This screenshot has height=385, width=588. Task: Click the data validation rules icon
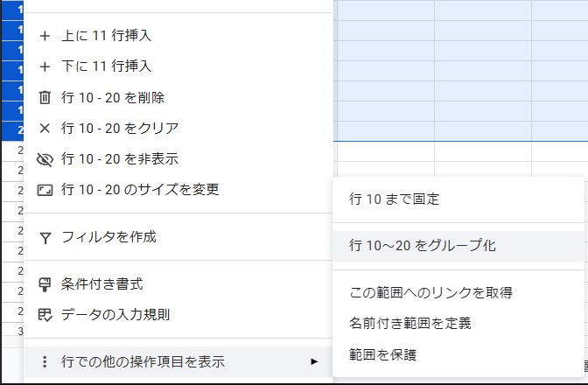(45, 315)
